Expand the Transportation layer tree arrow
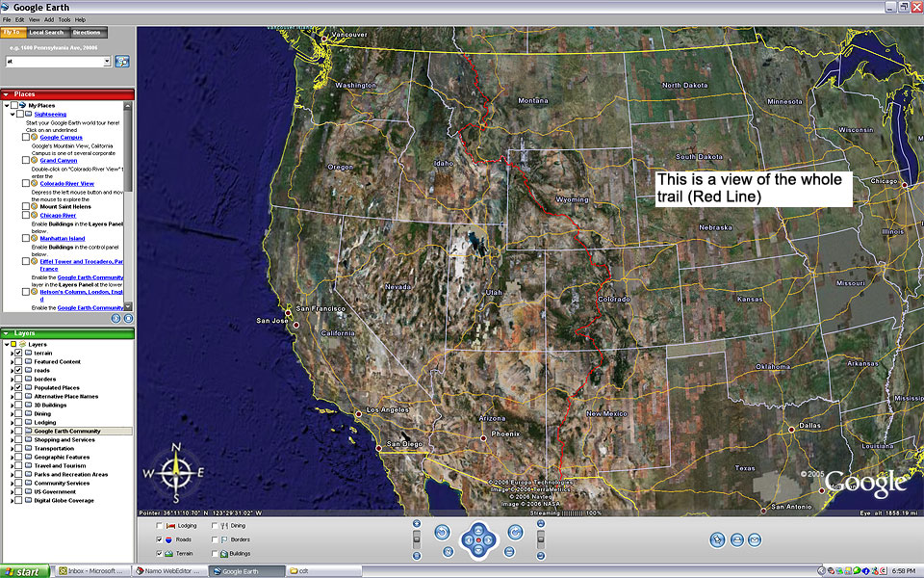 (13, 448)
